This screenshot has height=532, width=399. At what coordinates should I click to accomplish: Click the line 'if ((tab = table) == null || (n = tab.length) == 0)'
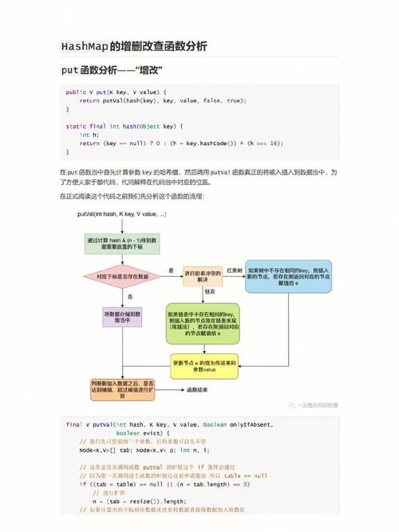164,484
